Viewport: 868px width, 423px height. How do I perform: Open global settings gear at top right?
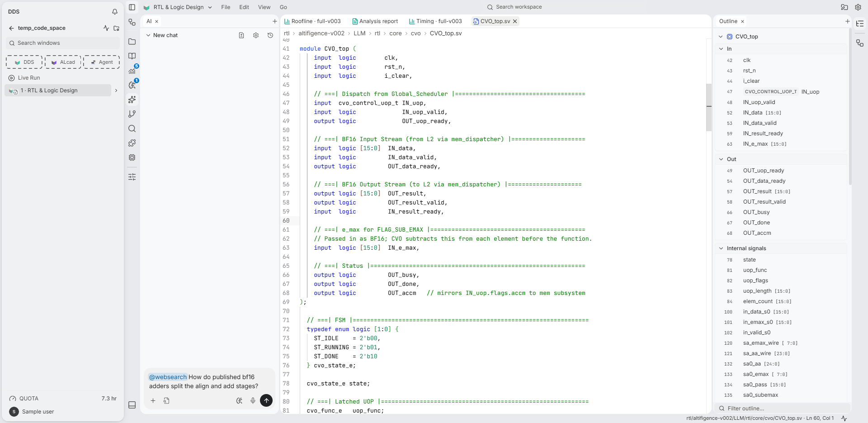tap(858, 7)
